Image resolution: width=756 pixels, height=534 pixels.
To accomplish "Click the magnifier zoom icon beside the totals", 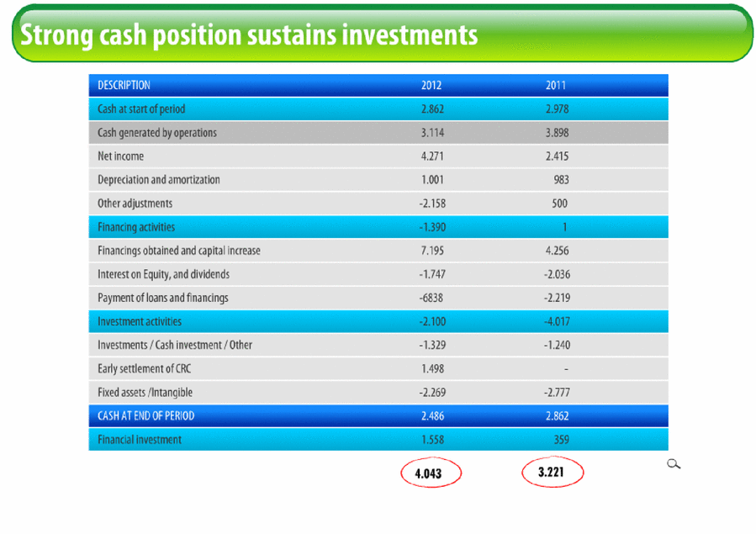I will 674,464.
